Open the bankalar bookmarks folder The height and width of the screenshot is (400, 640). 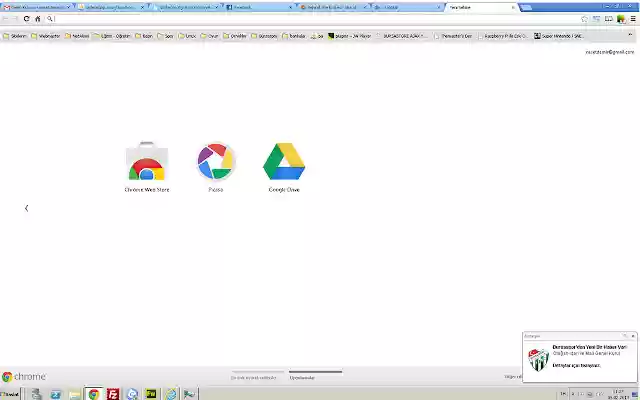294,36
